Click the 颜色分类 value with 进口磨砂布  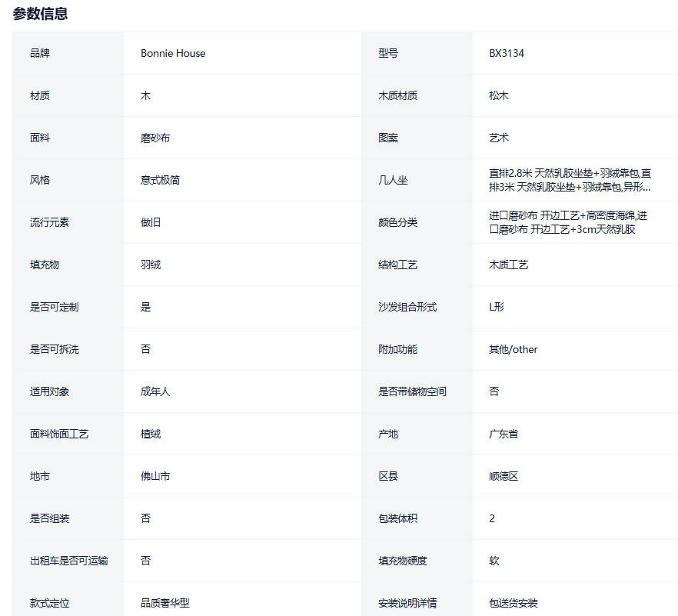[567, 222]
